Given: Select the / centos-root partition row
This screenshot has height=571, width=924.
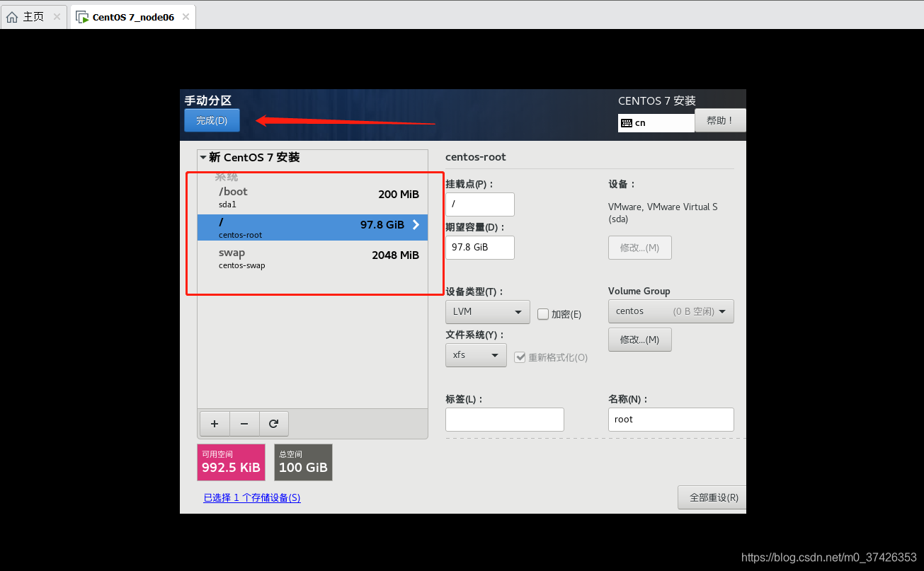Looking at the screenshot, I should tap(312, 227).
